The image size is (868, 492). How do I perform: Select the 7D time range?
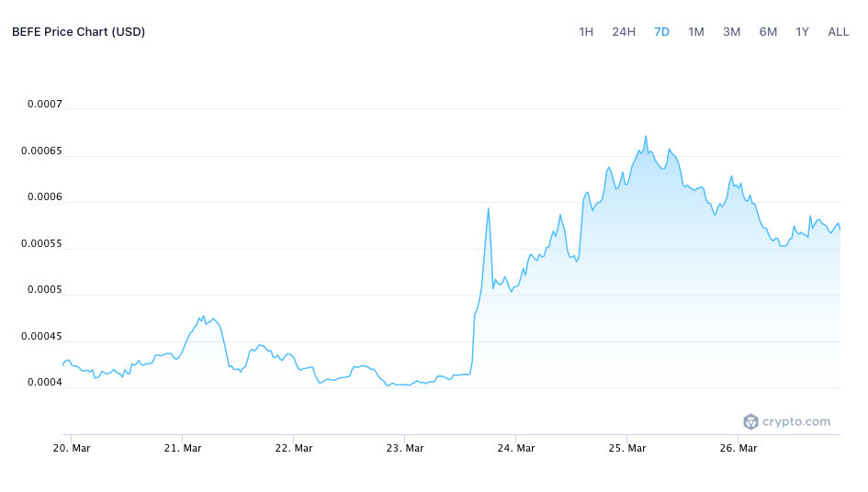pyautogui.click(x=661, y=32)
